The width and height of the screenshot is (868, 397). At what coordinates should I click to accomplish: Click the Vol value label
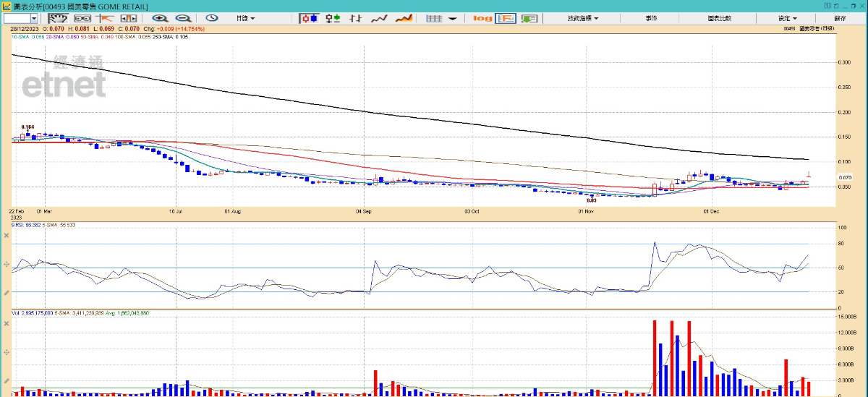coord(32,313)
